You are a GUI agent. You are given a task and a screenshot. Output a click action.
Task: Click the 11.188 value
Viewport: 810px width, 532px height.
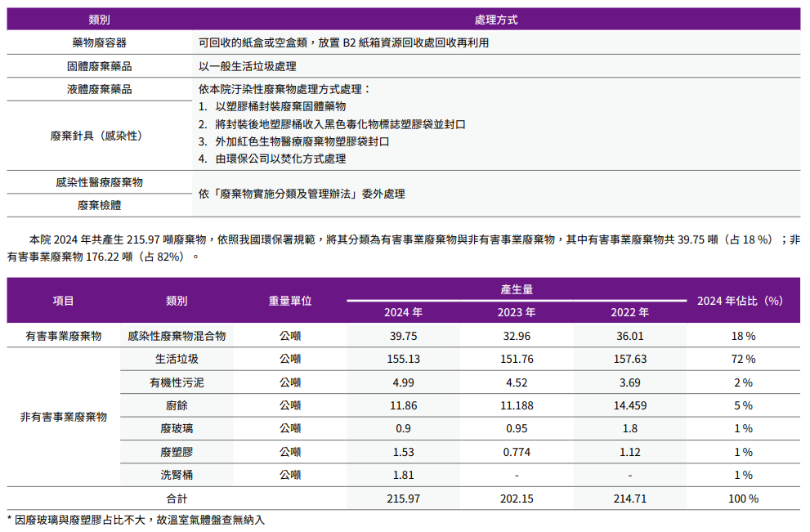(517, 405)
